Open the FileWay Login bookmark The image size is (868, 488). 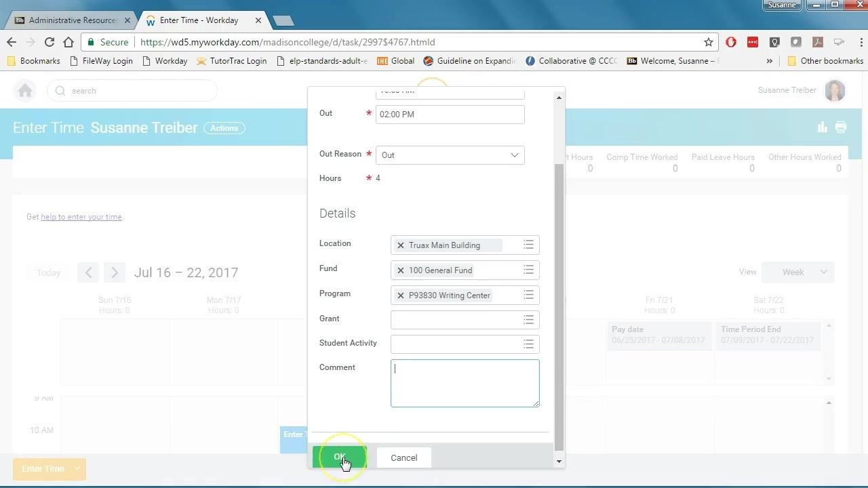pos(101,61)
